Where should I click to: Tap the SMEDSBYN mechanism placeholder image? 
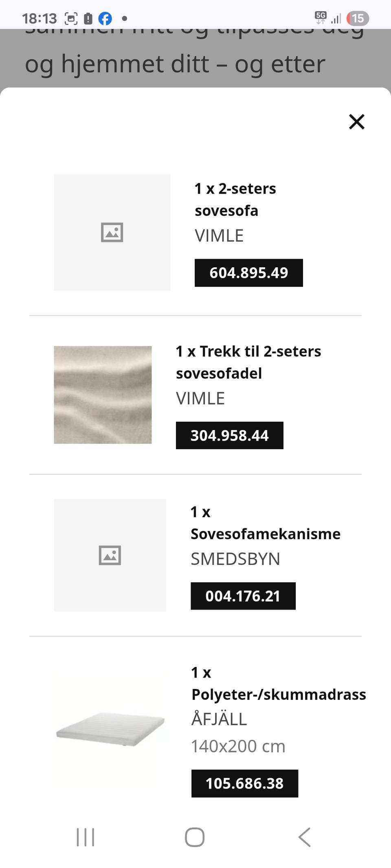(110, 555)
